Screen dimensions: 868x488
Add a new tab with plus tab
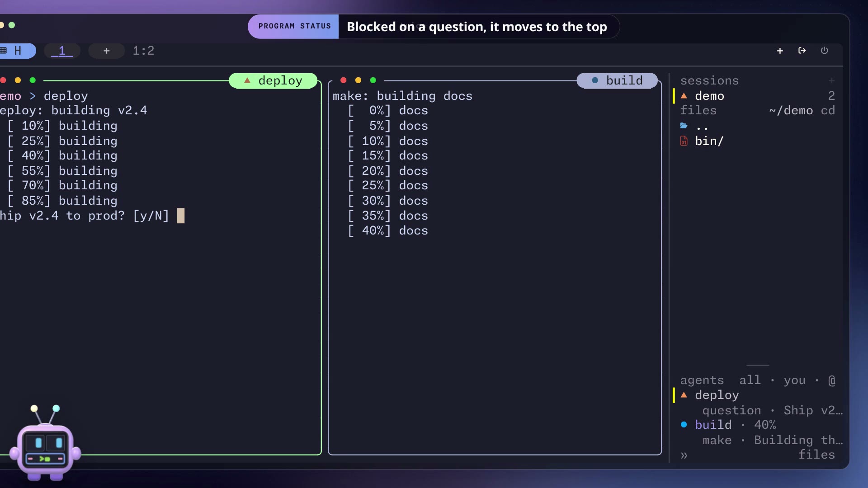pos(107,51)
